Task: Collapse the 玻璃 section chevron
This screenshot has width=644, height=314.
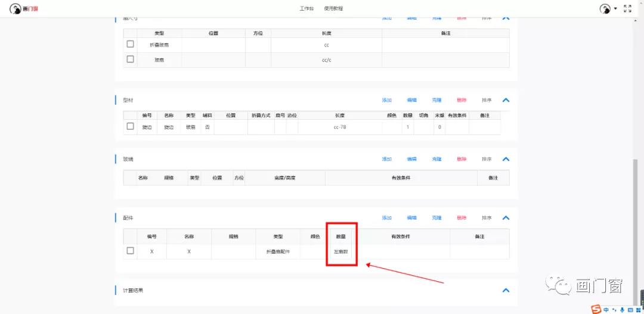Action: (x=506, y=159)
